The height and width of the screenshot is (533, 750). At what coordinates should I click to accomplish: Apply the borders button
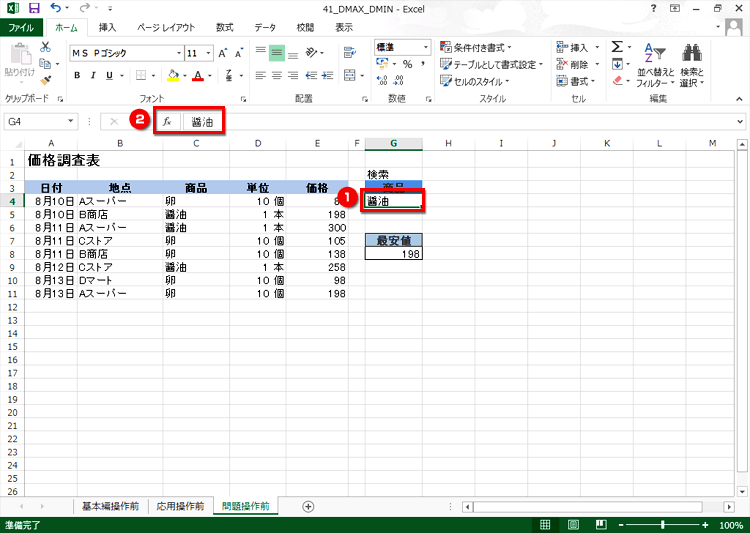[141, 76]
